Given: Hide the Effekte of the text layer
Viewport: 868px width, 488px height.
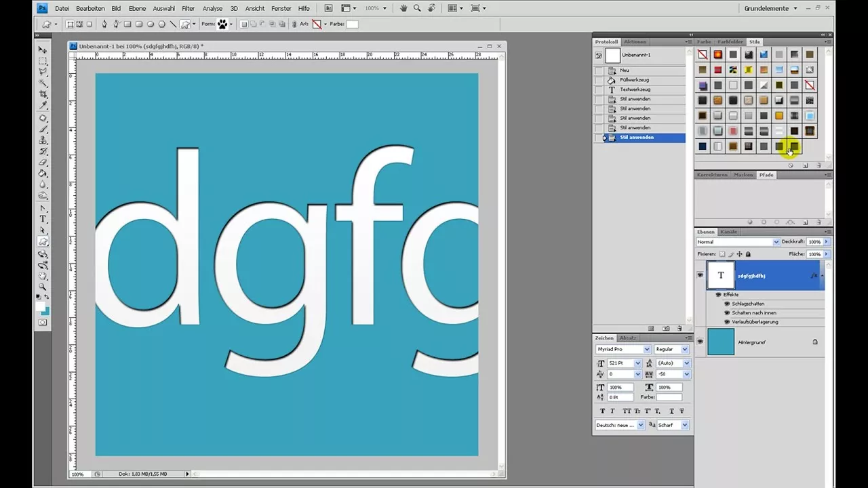Looking at the screenshot, I should click(x=718, y=295).
